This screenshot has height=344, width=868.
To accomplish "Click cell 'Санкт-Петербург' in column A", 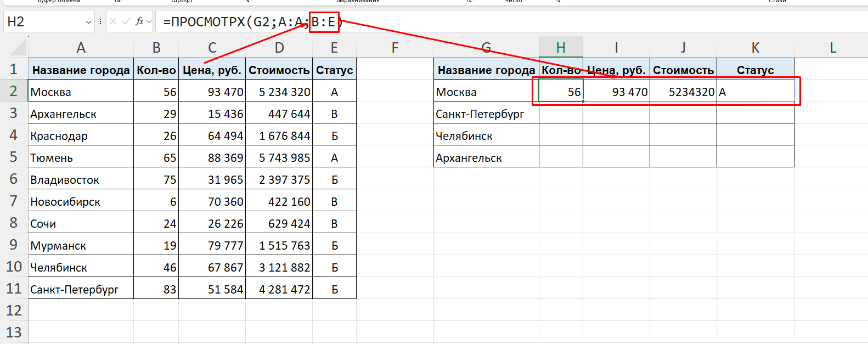I will point(81,289).
